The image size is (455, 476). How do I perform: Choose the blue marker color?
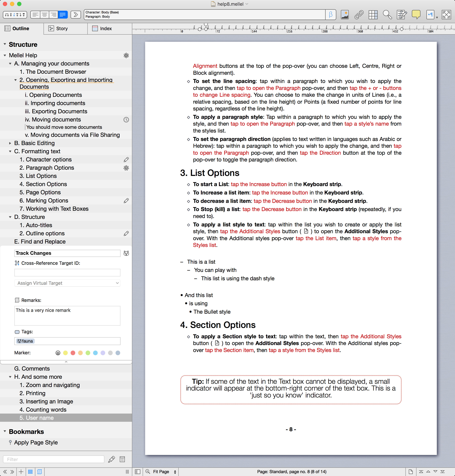point(95,353)
